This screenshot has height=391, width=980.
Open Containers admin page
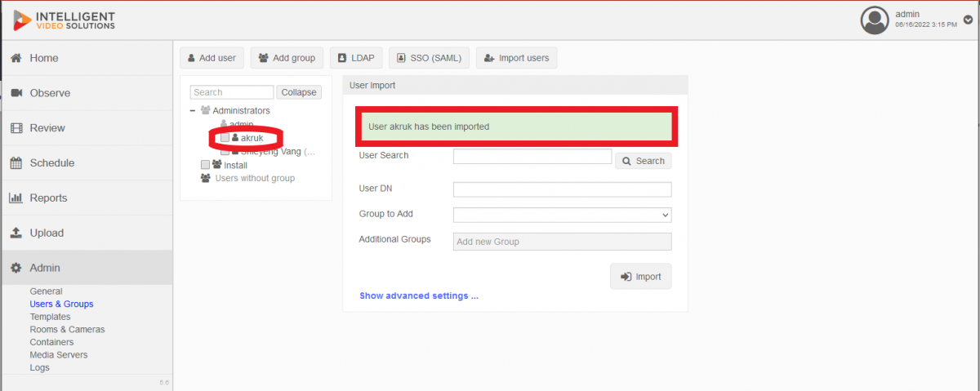[51, 342]
